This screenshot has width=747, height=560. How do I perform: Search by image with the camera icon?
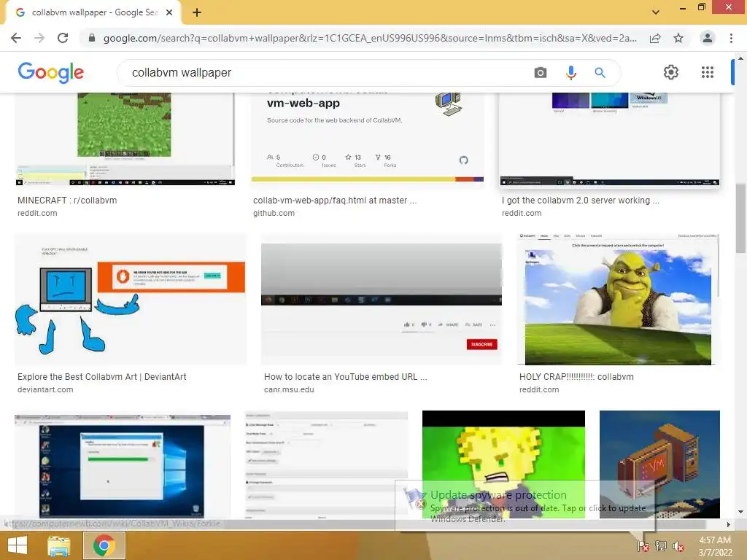coord(541,72)
